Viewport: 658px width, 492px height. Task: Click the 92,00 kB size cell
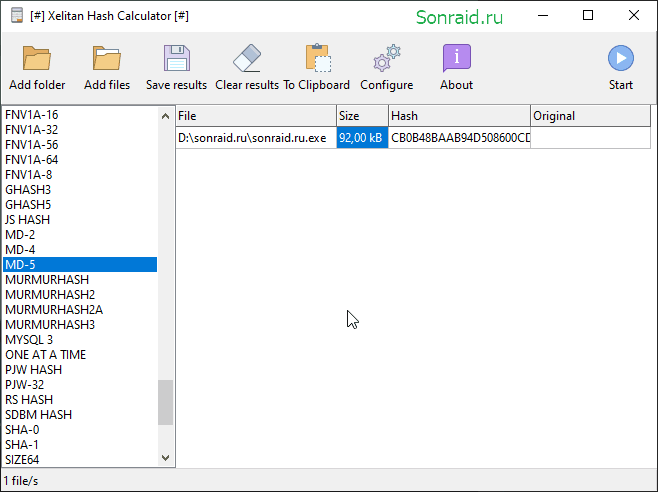pyautogui.click(x=363, y=138)
